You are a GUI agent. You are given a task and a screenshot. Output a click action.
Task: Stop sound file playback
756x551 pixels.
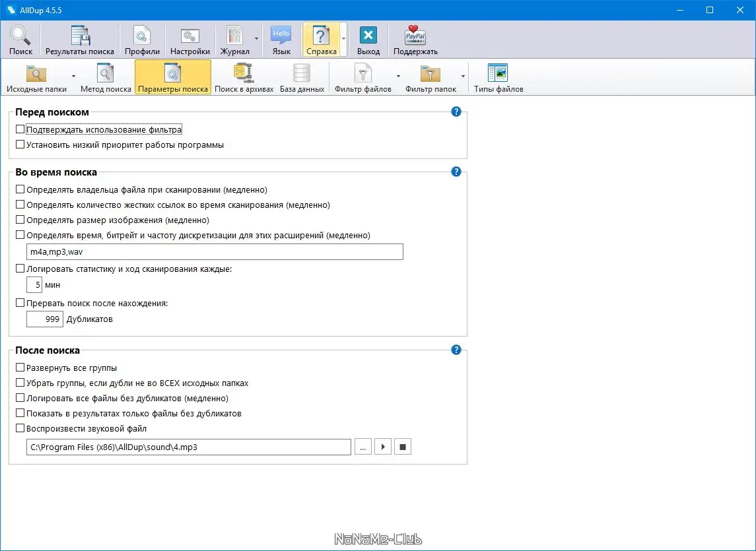403,447
